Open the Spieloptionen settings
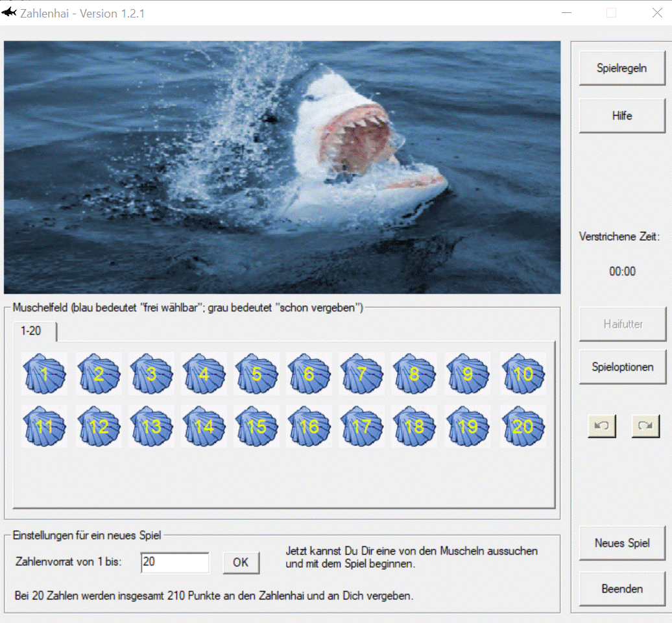Screen dimensions: 672x623 click(623, 367)
